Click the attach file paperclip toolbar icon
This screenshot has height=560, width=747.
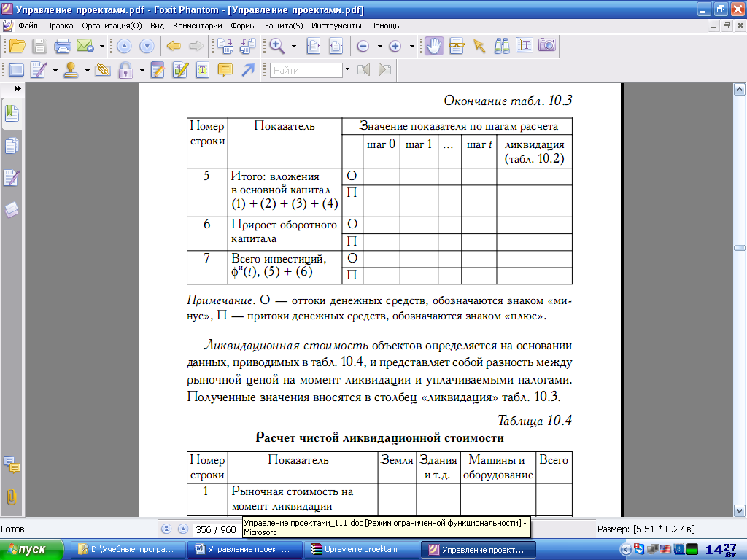(x=103, y=71)
